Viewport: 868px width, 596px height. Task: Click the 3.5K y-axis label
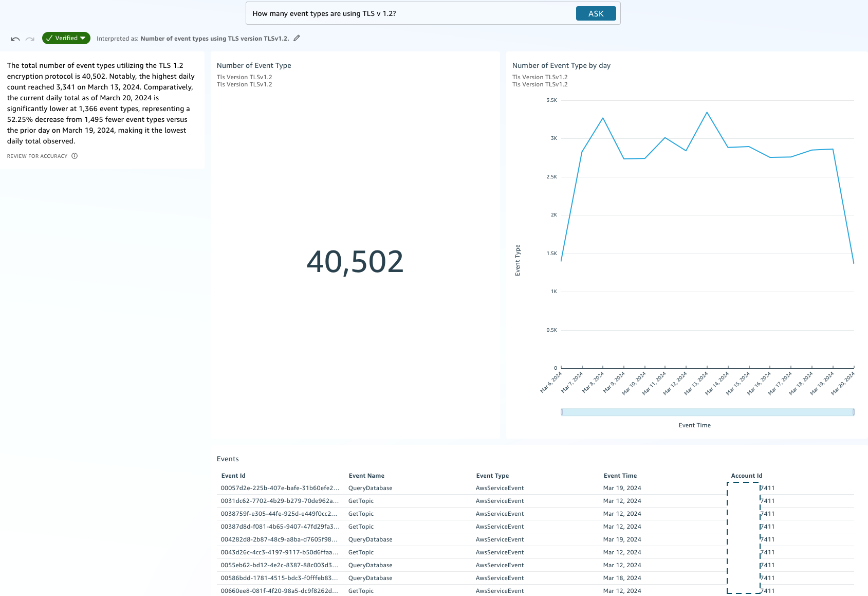point(551,100)
